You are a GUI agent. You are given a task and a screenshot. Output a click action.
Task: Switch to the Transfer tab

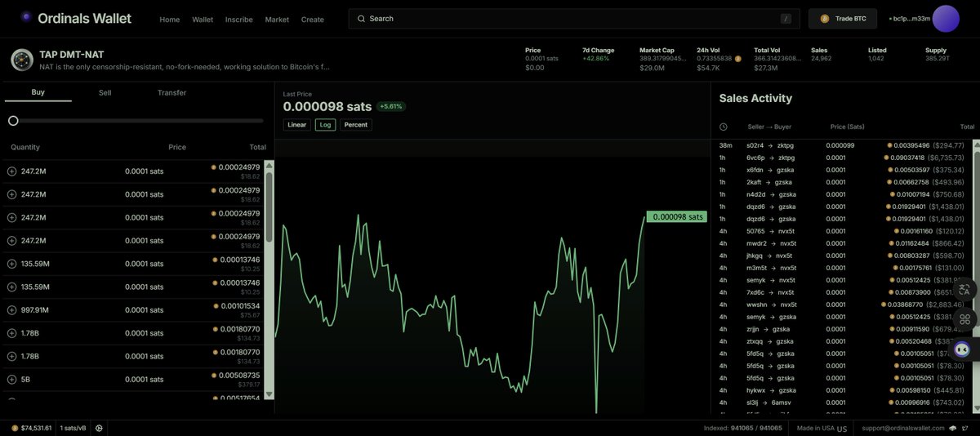click(171, 92)
